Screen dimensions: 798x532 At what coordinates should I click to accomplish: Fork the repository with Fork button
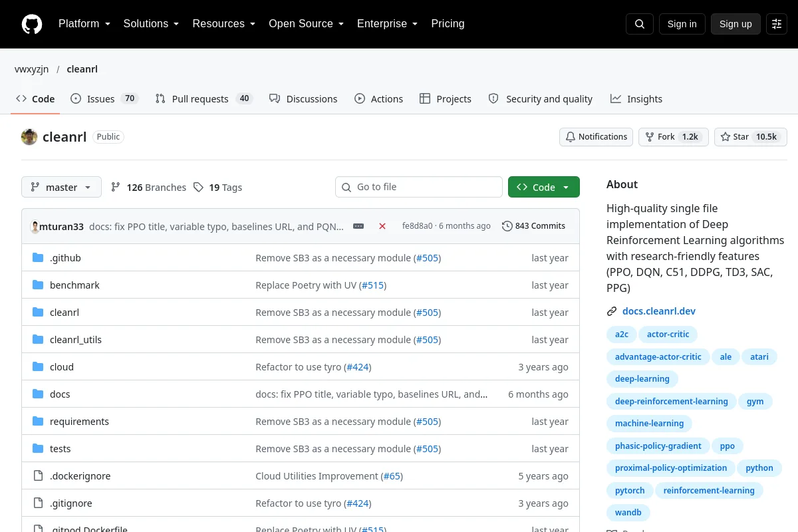(x=673, y=137)
